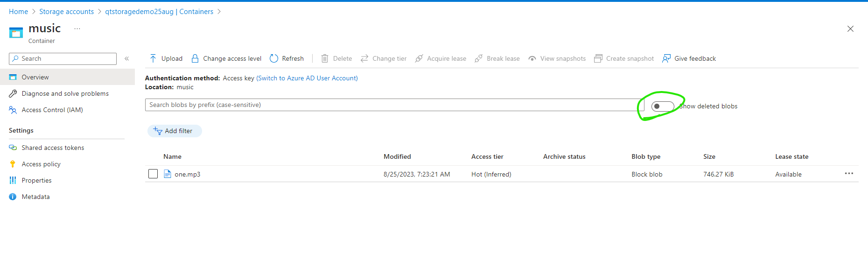Click the music container icon in header
This screenshot has width=868, height=262.
tap(16, 33)
